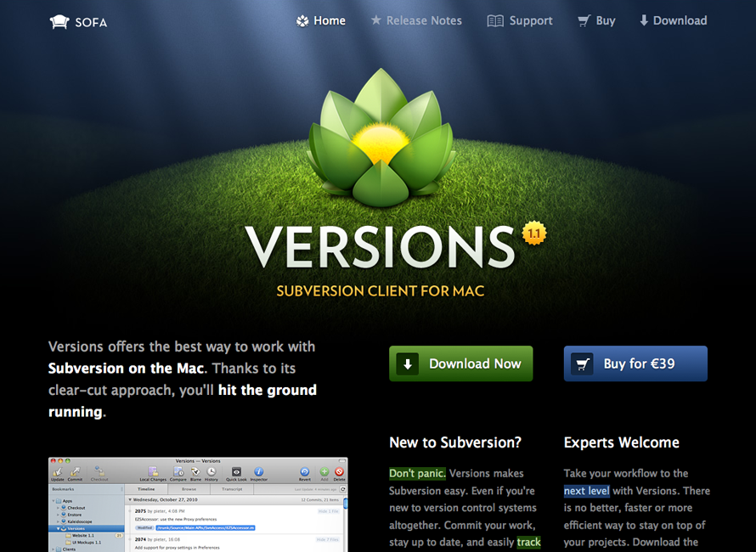This screenshot has width=756, height=552.
Task: Click the 21 count badge on Website 1.1
Action: click(119, 536)
